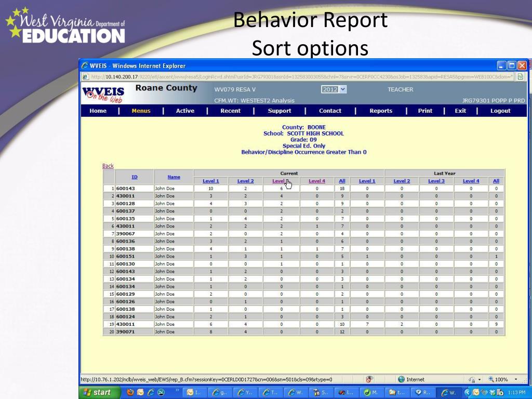Switch to the taskbar item labeled g..
532x399 pixels.
220,393
